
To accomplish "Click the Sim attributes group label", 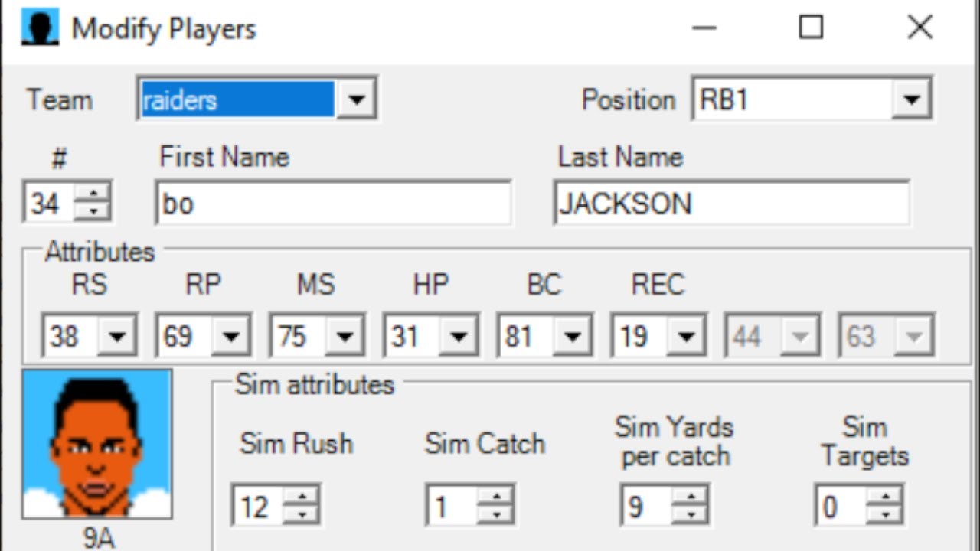I will (x=314, y=384).
